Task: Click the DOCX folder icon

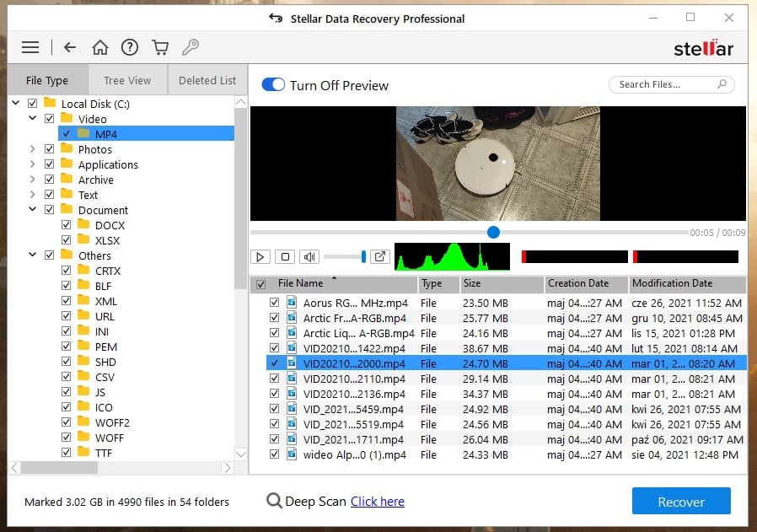Action: click(x=83, y=224)
